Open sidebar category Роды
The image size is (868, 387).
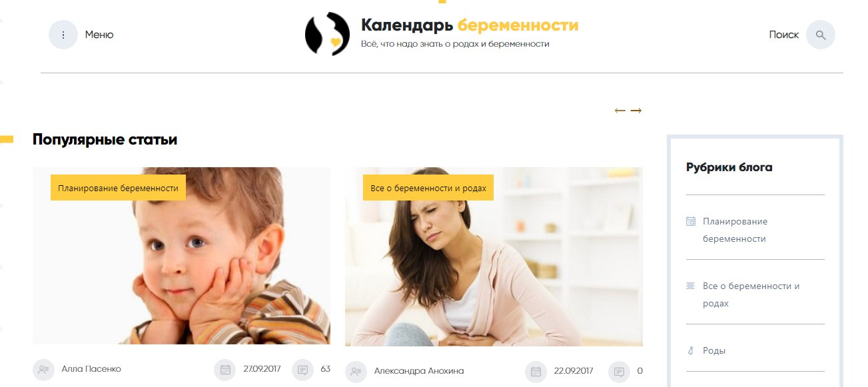pyautogui.click(x=714, y=350)
